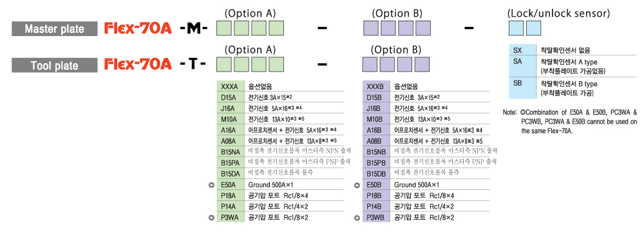Screen dimensions: 644x239
Task: Click the Tool plate gray label
Action: (x=55, y=66)
